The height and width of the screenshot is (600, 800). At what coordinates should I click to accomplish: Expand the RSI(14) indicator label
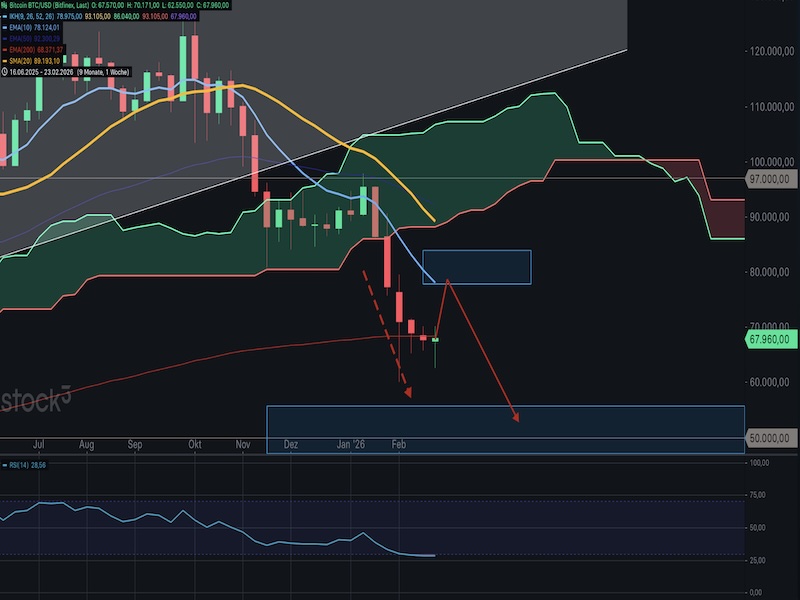(x=31, y=466)
